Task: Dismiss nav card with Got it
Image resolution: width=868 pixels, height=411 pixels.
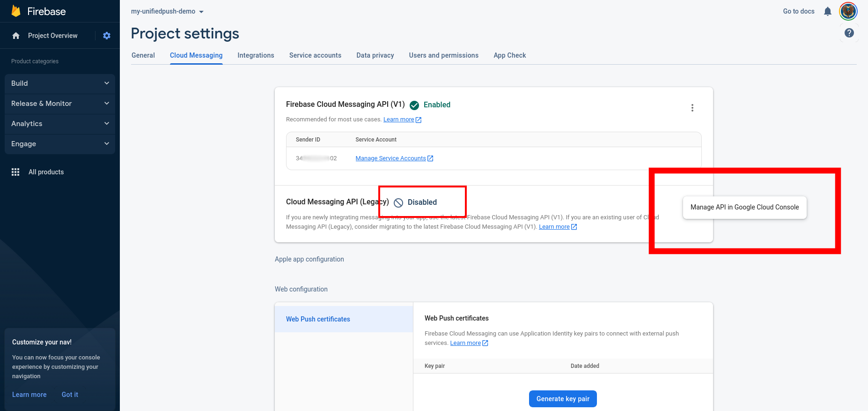Action: (70, 395)
